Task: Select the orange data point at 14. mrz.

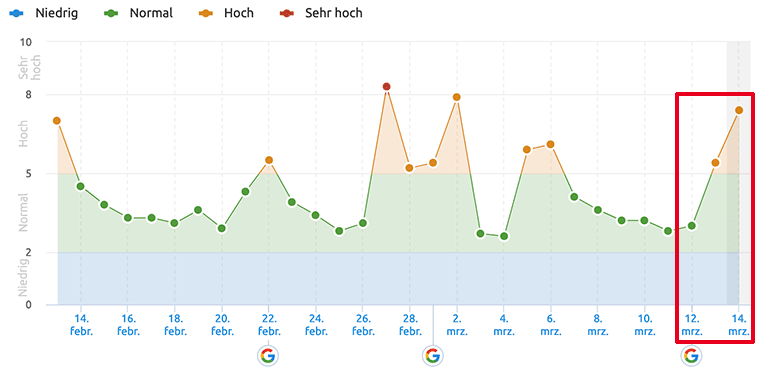Action: click(739, 110)
